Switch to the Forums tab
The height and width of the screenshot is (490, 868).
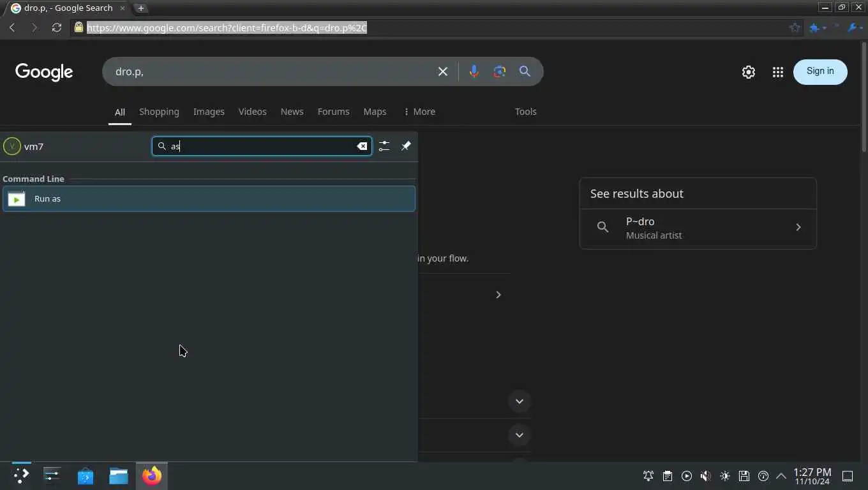(333, 112)
